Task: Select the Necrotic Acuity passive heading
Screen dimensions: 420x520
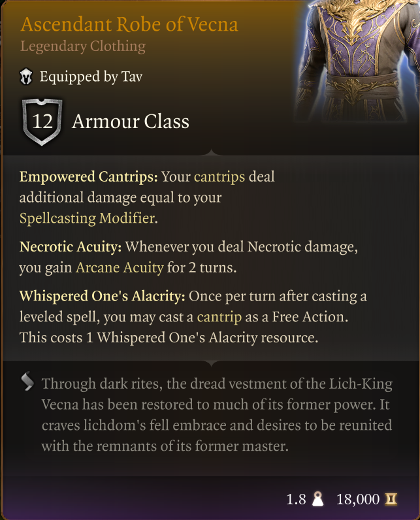Action: pyautogui.click(x=71, y=247)
